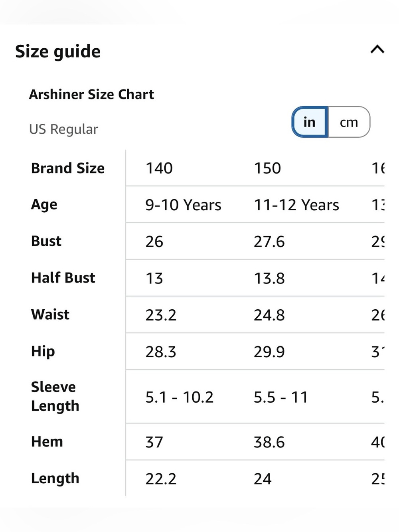The image size is (399, 532).
Task: Select the in unit toggle
Action: tap(310, 122)
